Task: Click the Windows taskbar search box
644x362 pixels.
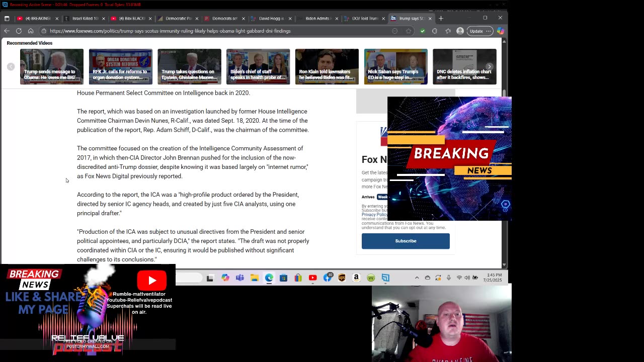Action: pyautogui.click(x=189, y=278)
